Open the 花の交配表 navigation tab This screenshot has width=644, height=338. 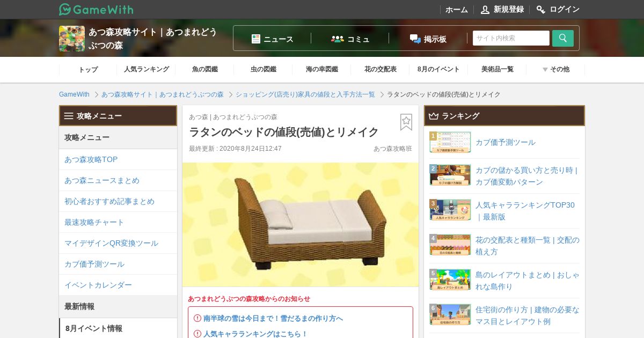(380, 69)
